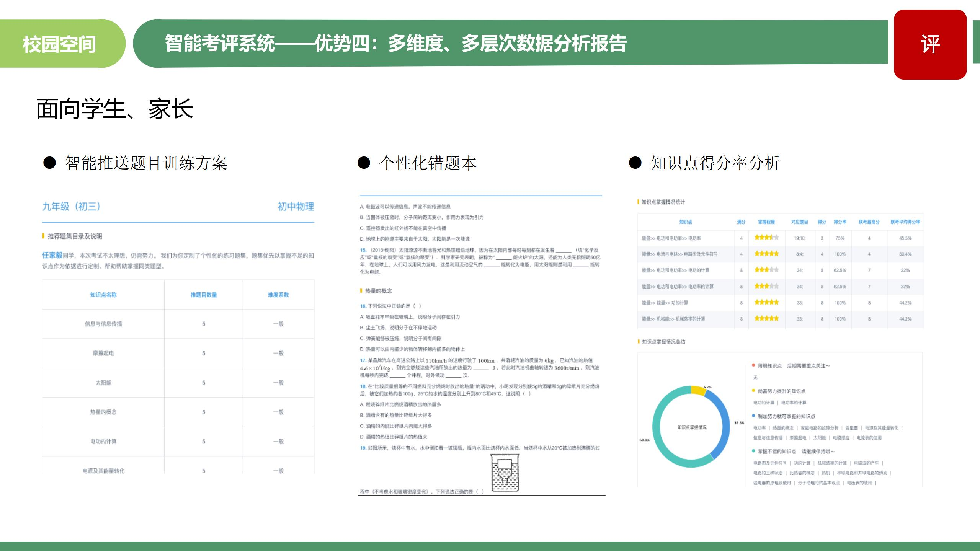This screenshot has width=980, height=551.
Task: Click 家庭电路的故障分析 in summary list
Action: [x=819, y=428]
